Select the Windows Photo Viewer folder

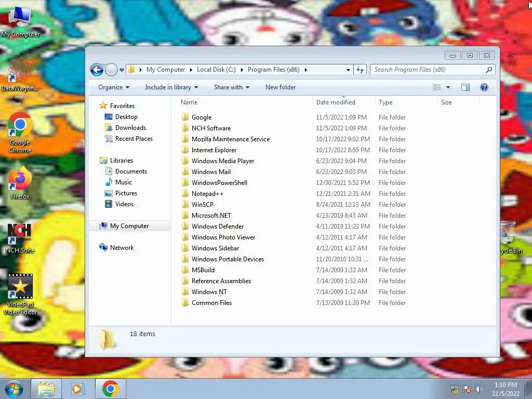pos(223,237)
